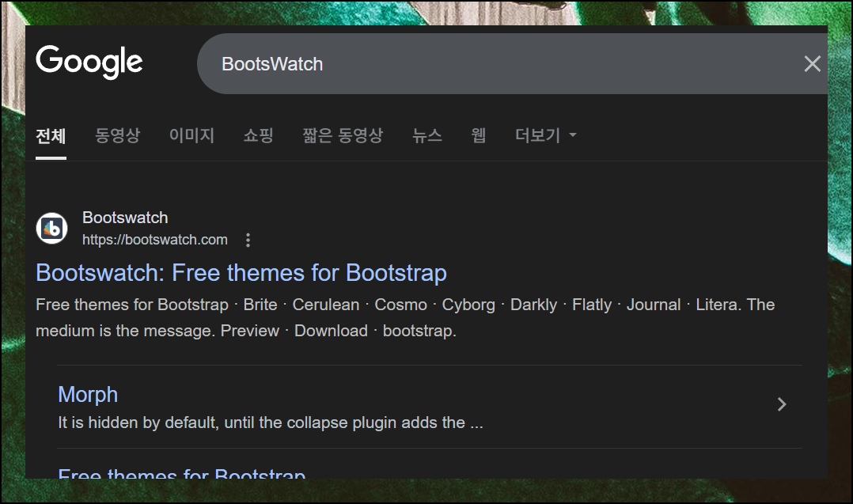Open the 더보기 dropdown

tap(546, 135)
